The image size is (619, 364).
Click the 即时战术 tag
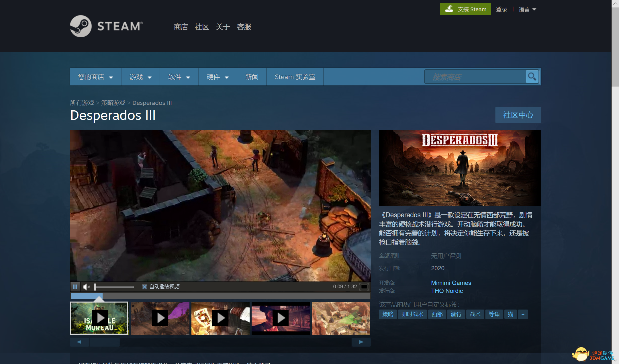(412, 314)
